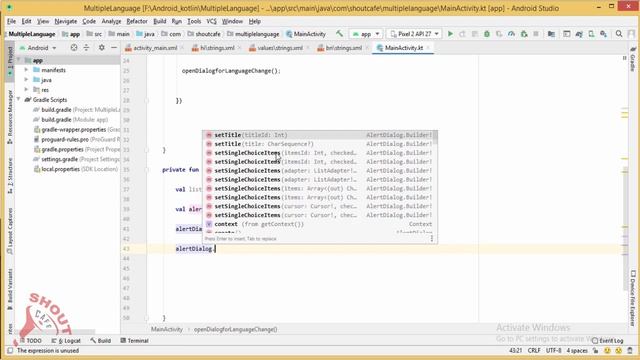640x360 pixels.
Task: Switch to values\strings.xml tab
Action: point(280,48)
